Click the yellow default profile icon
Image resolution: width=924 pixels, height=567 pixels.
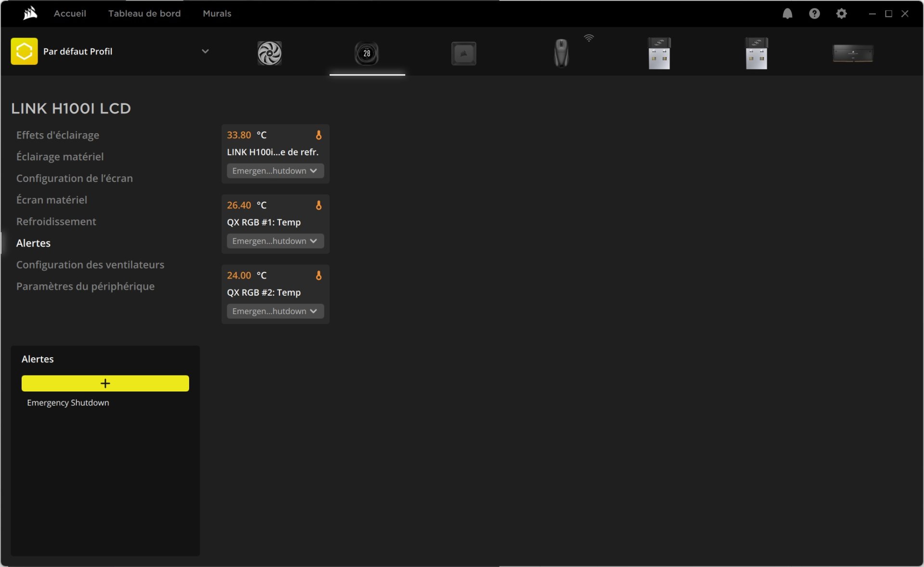click(24, 51)
